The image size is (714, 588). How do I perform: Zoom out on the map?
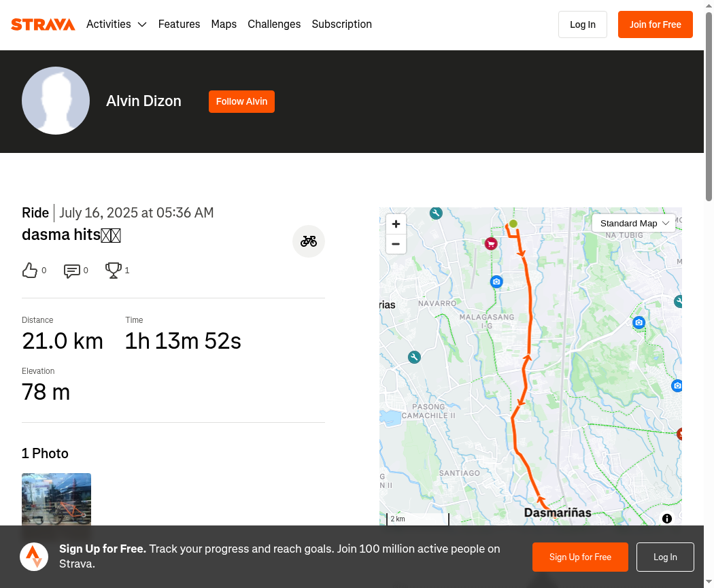point(396,244)
